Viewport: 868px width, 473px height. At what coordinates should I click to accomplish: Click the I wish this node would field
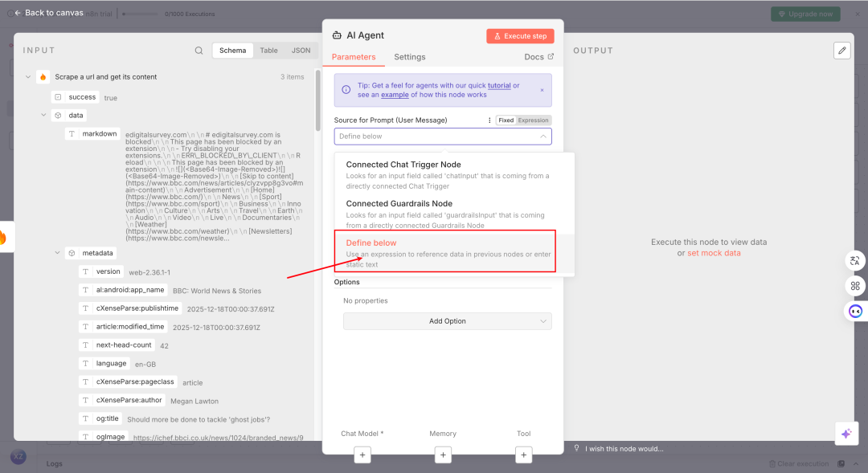pyautogui.click(x=624, y=449)
